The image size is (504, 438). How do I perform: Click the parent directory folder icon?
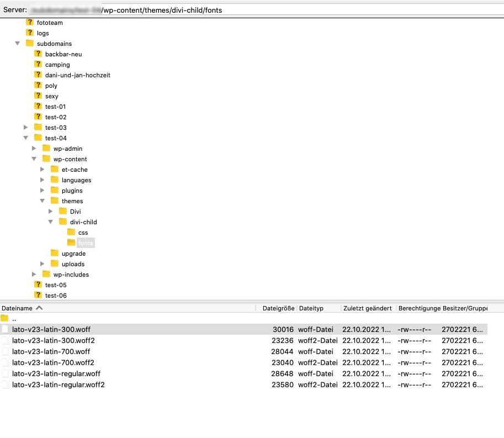click(5, 319)
